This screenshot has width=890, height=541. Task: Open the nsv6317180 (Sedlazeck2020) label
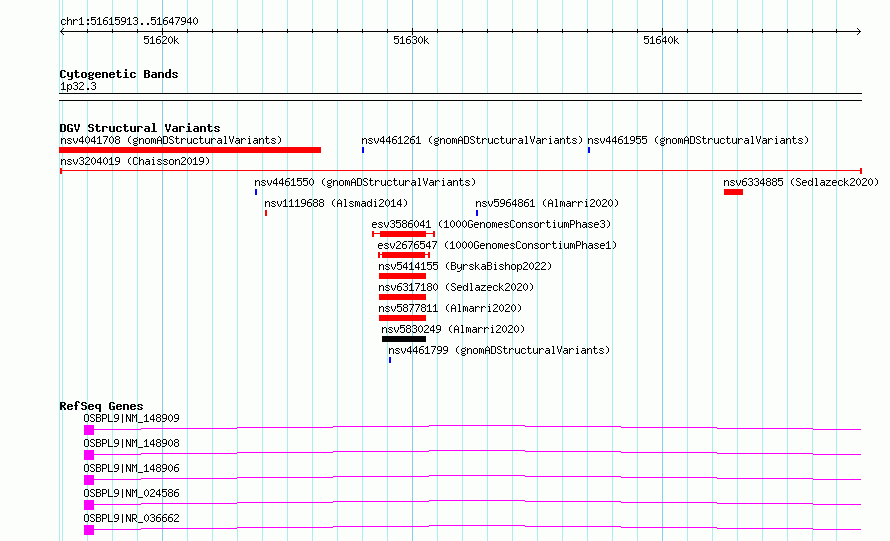[x=456, y=287]
